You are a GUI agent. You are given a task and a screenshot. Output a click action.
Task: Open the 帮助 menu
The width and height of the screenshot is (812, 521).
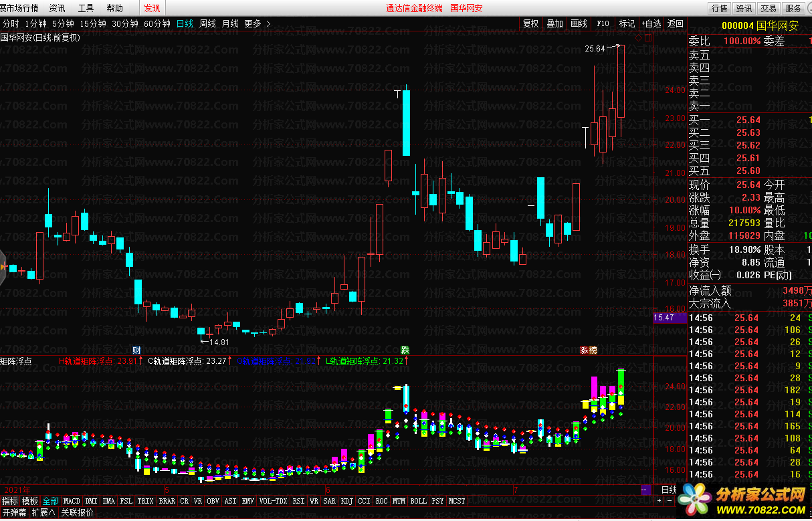114,8
